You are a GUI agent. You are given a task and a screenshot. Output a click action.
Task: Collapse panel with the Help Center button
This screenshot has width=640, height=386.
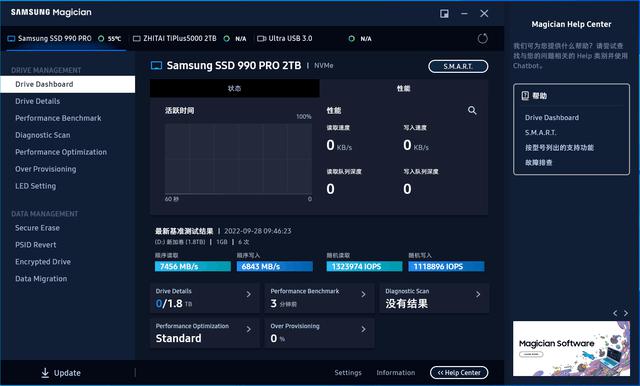[x=459, y=373]
